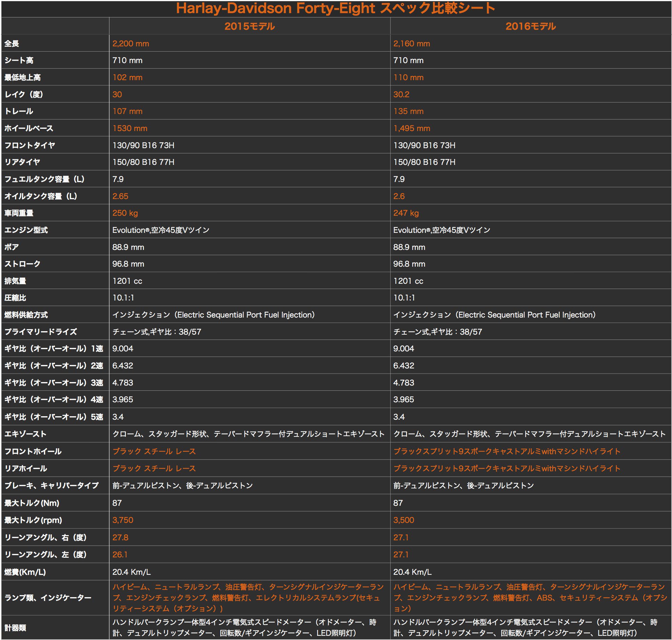Select the '107 mm' trail value

tap(127, 111)
